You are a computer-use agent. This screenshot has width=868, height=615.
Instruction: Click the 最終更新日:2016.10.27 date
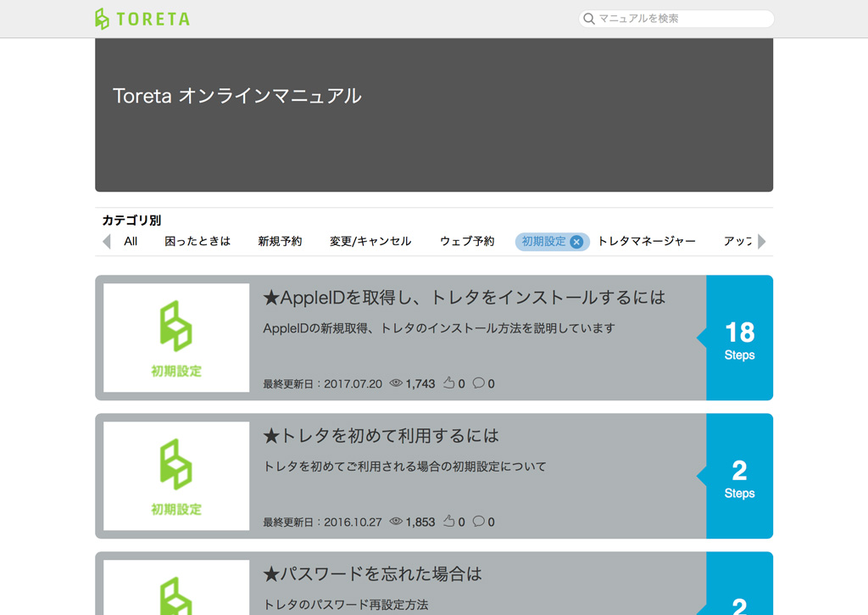pyautogui.click(x=322, y=522)
